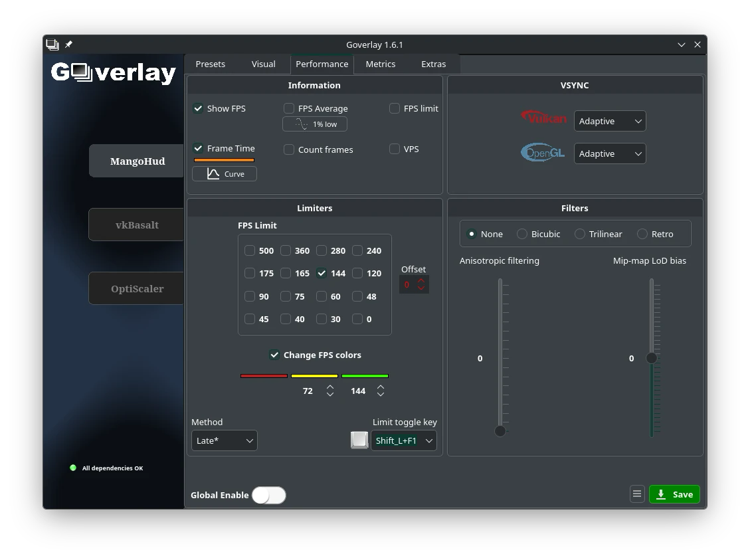The image size is (750, 560).
Task: Click the OpenGL logo
Action: [543, 153]
